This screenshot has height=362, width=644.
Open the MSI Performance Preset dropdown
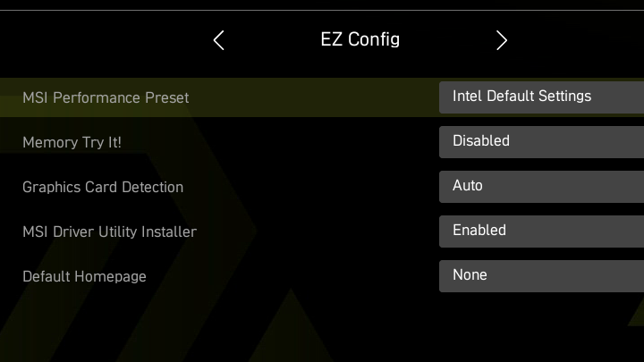coord(541,97)
